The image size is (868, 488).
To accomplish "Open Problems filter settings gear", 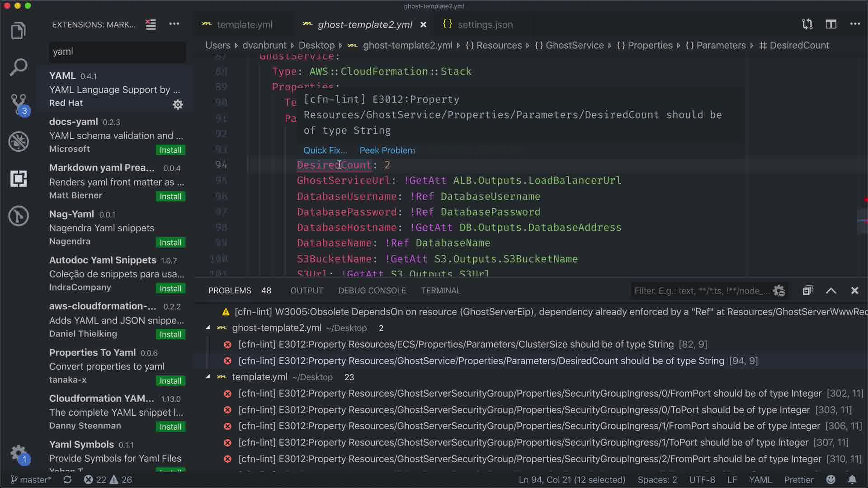I will (x=778, y=291).
